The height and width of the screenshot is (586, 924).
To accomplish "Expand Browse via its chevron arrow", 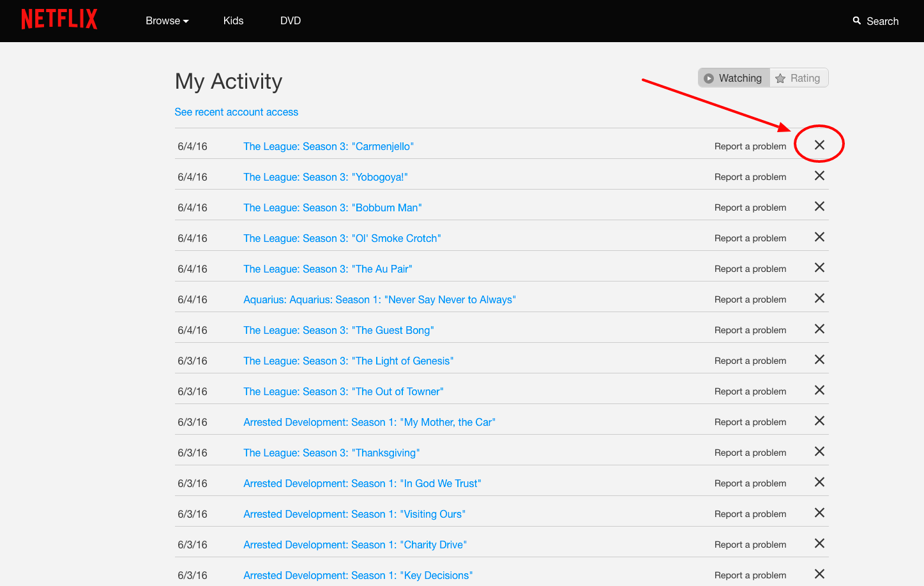I will click(186, 21).
